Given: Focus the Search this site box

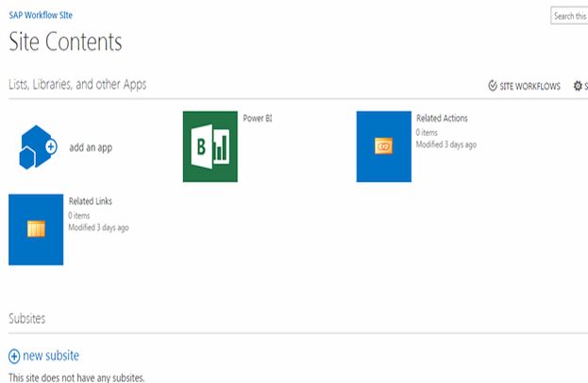Looking at the screenshot, I should click(569, 16).
